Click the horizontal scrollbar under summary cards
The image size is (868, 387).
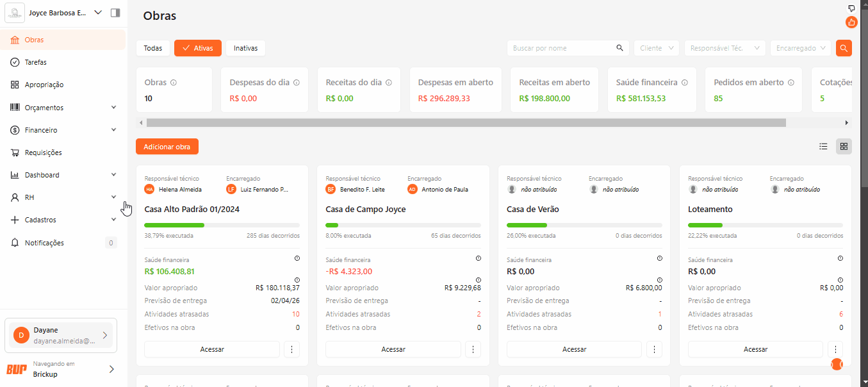(x=466, y=122)
